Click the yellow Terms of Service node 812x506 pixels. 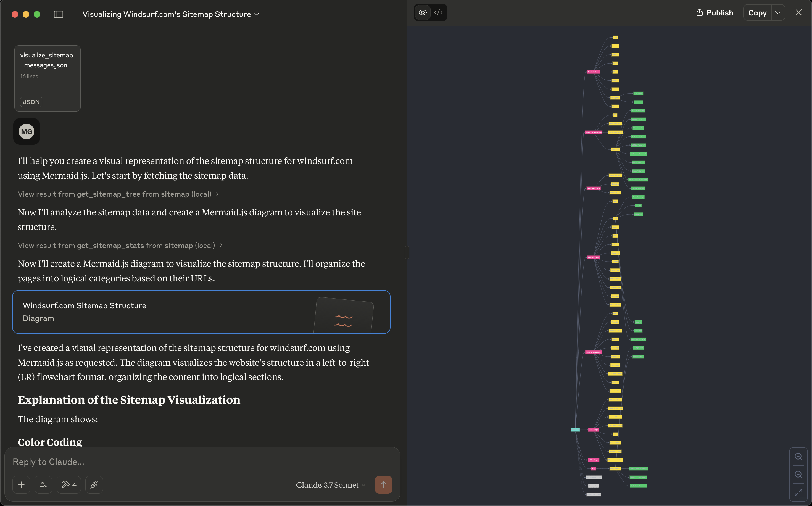[x=615, y=408]
